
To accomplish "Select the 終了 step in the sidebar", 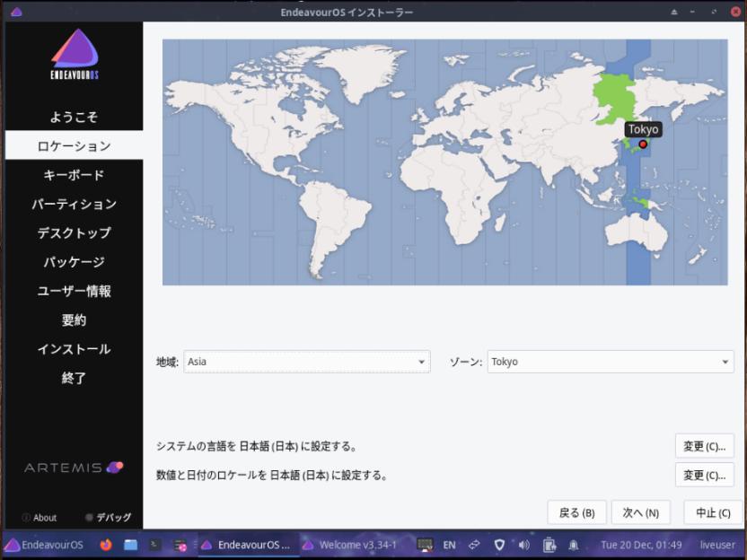I will 74,378.
